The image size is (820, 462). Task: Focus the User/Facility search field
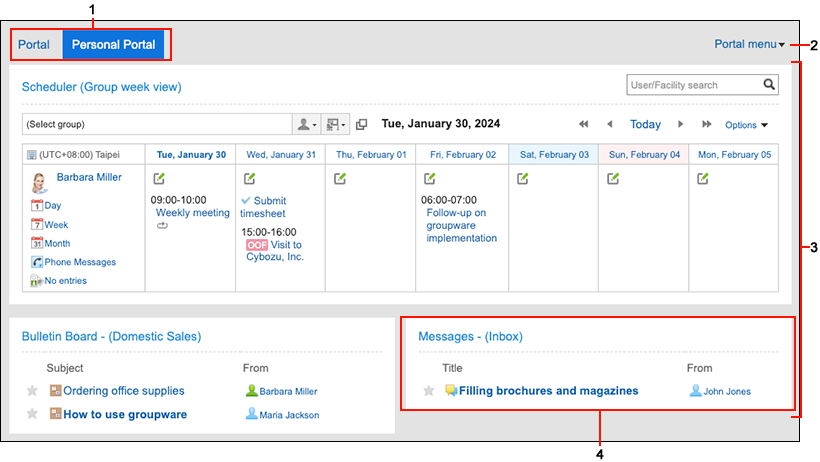click(694, 85)
